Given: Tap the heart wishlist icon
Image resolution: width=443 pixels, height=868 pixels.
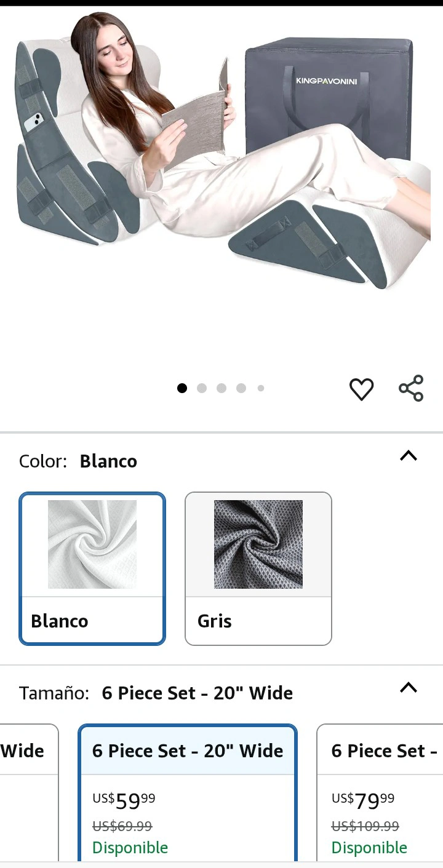Looking at the screenshot, I should (x=361, y=389).
